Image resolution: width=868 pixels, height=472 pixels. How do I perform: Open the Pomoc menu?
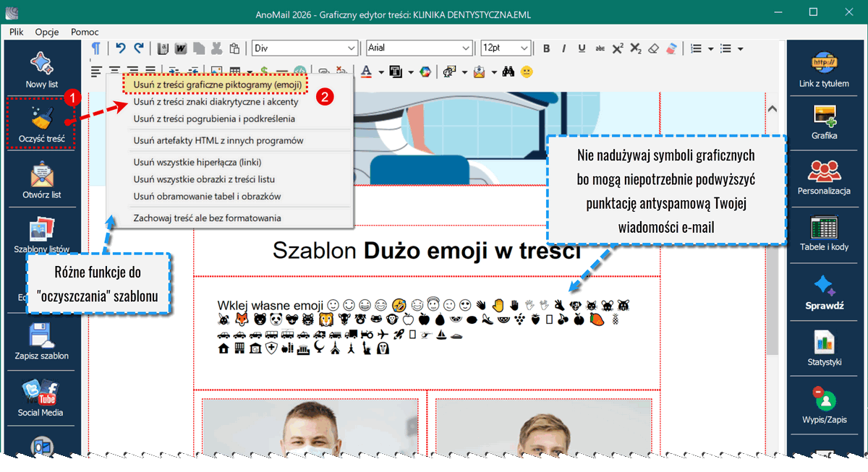[x=85, y=32]
